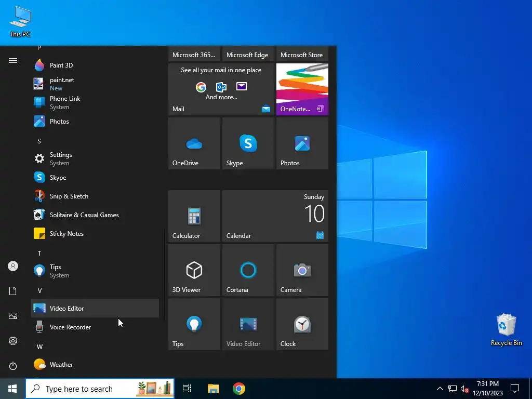Open Settings in the app list
The height and width of the screenshot is (399, 532).
[x=95, y=159]
